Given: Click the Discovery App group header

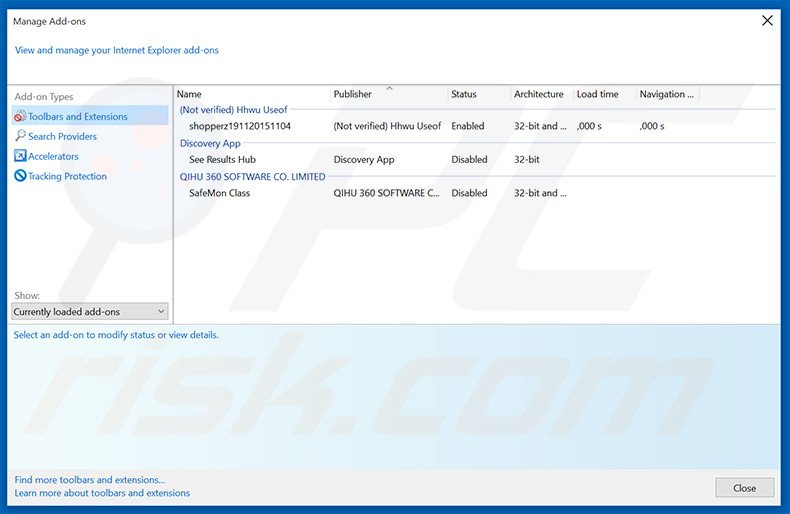Looking at the screenshot, I should coord(210,144).
